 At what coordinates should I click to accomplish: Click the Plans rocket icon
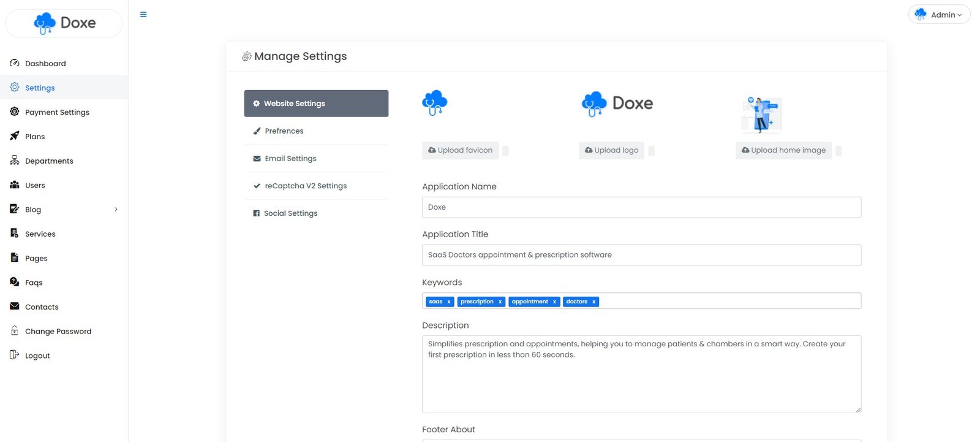(x=15, y=136)
